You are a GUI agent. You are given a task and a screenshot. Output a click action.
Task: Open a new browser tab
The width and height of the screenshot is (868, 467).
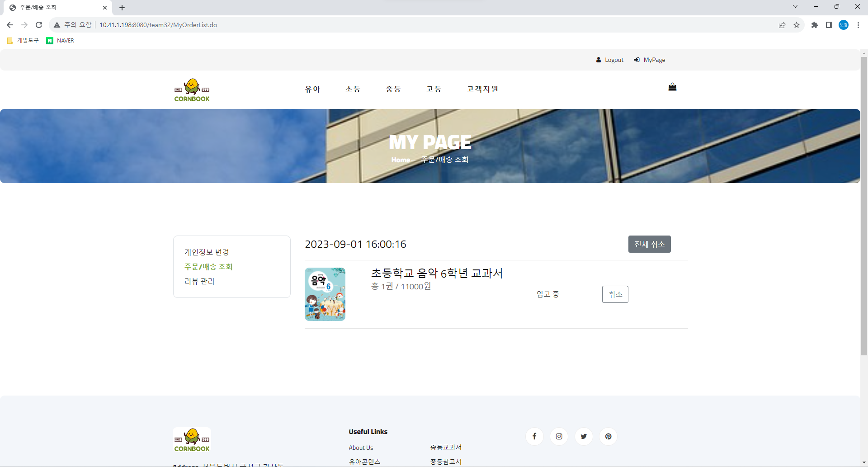122,8
